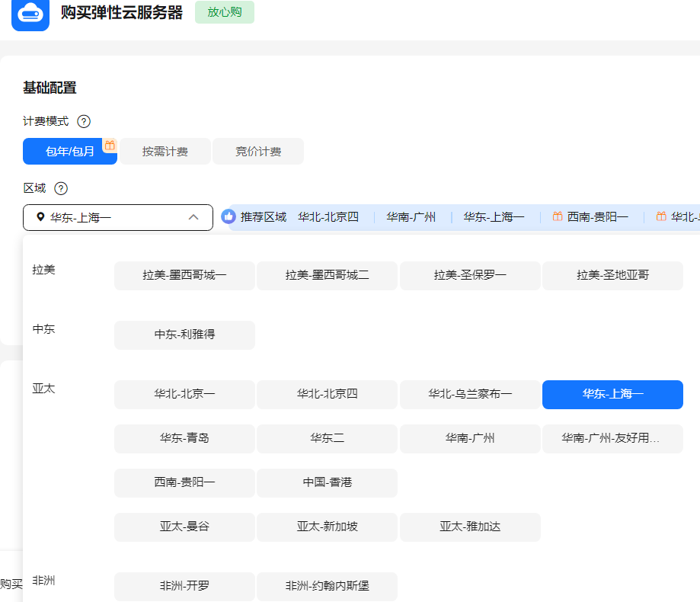Viewport: 700px width, 602px height.
Task: Click gift icon beside 西南-贵阳一 recommendation
Action: pyautogui.click(x=557, y=216)
